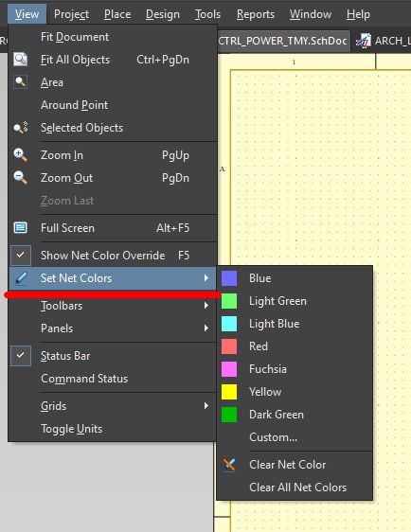Screen dimensions: 411x532
Task: Pick the Blue net color swatch
Action: click(229, 278)
